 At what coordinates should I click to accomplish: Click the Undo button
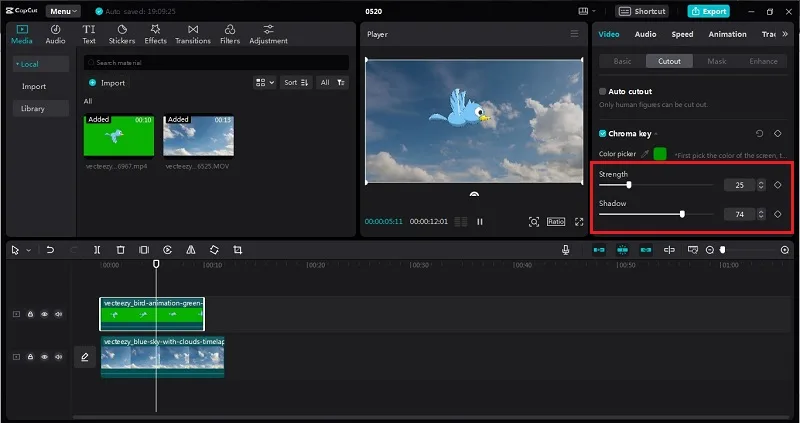point(50,250)
